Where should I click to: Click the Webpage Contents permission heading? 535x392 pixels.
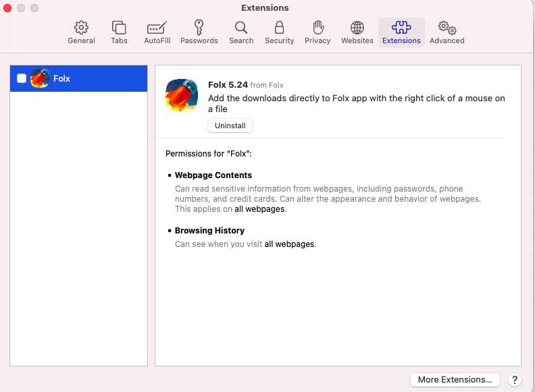point(213,175)
